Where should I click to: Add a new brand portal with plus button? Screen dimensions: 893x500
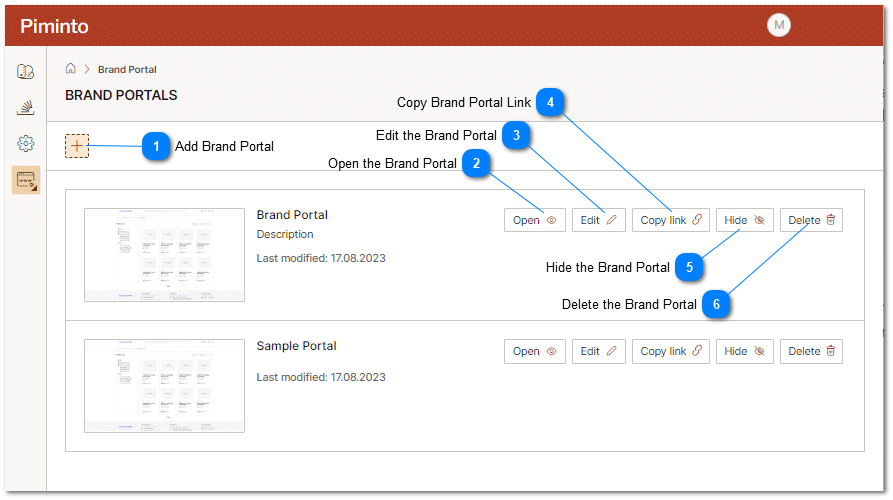tap(77, 146)
